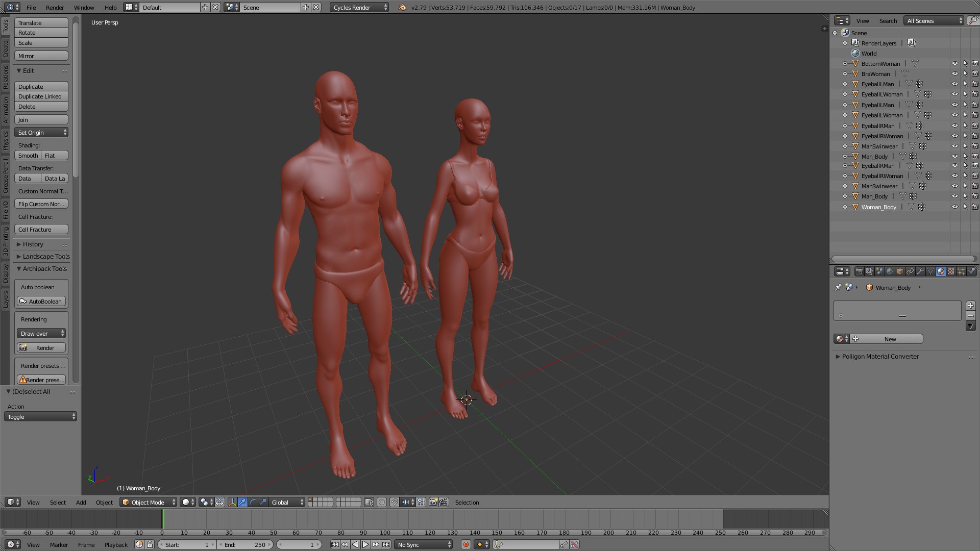Viewport: 980px width, 551px height.
Task: Click the Smooth shading button
Action: point(28,156)
